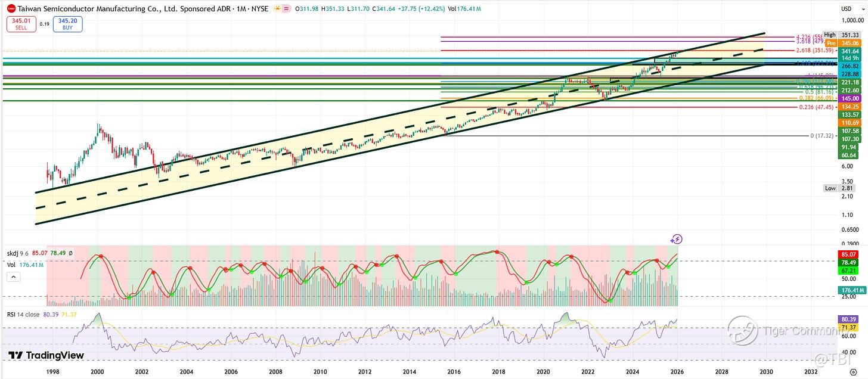Click the 110.69 orange price label
This screenshot has width=868, height=379.
[x=849, y=123]
